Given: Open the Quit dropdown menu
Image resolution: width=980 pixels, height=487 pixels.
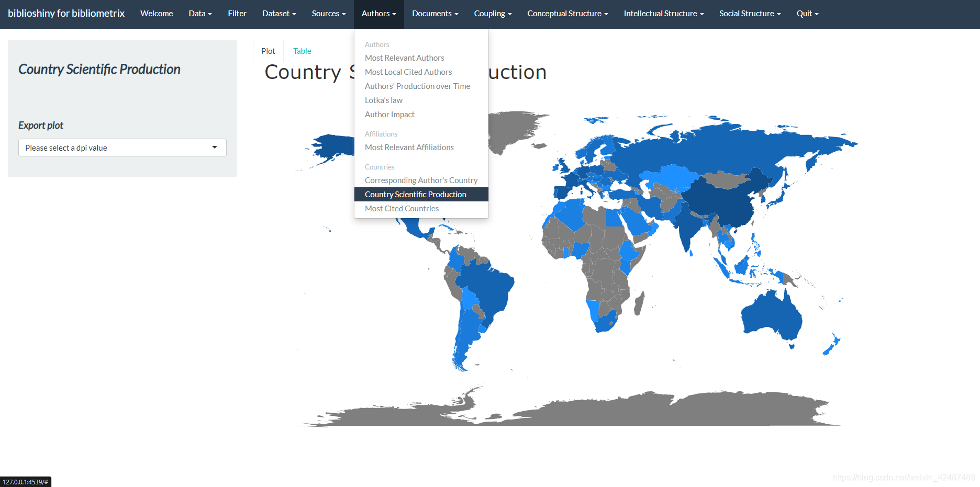Looking at the screenshot, I should tap(807, 14).
